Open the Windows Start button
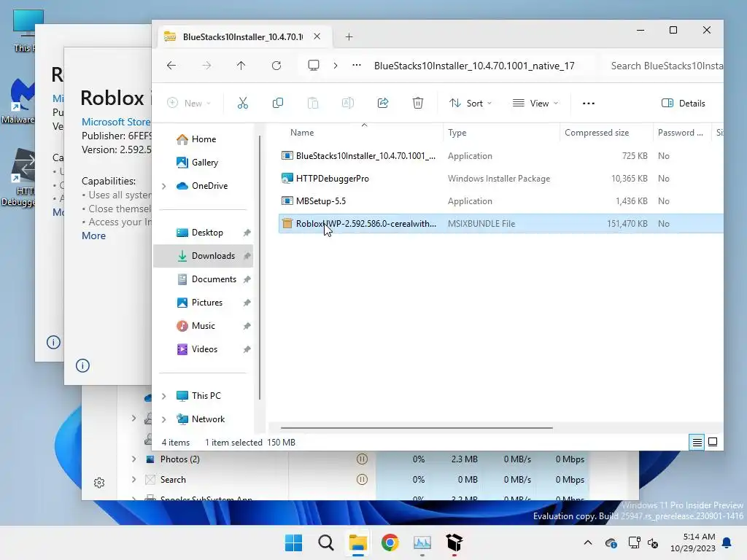 click(x=293, y=542)
